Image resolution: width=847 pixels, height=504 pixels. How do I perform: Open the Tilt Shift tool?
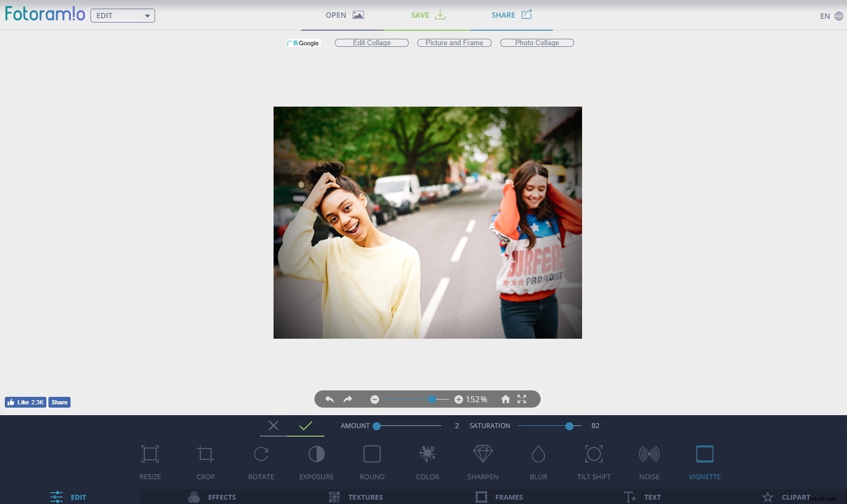click(594, 461)
